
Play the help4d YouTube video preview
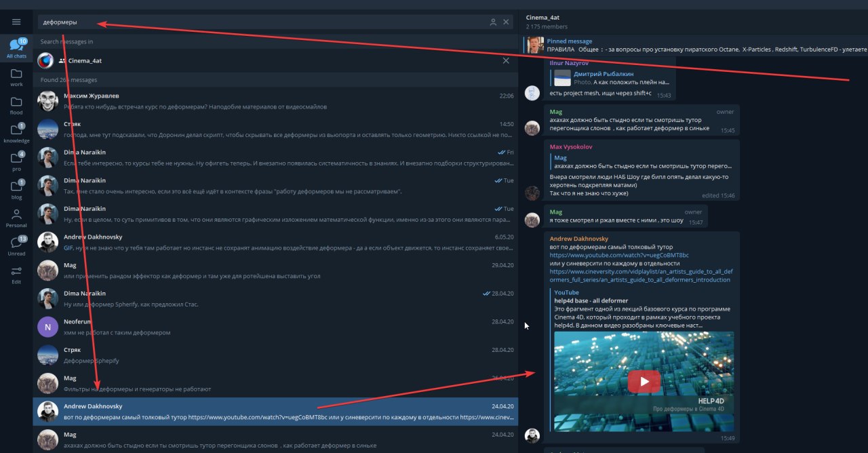pos(644,382)
